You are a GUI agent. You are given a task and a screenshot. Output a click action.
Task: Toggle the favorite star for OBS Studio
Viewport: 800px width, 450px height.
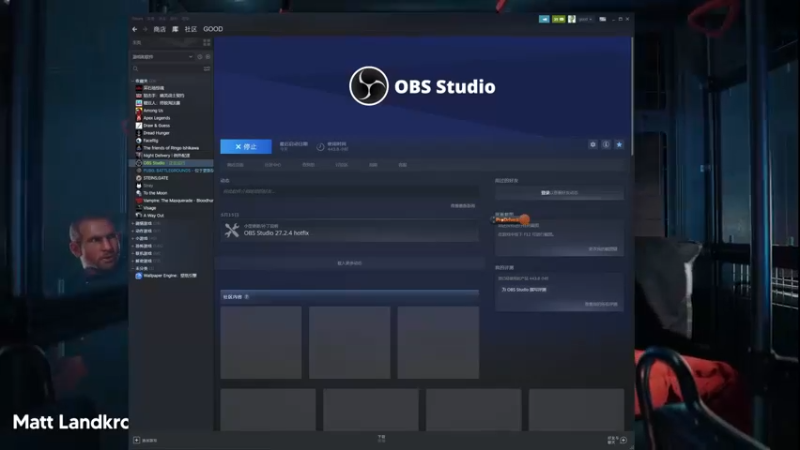pyautogui.click(x=619, y=145)
